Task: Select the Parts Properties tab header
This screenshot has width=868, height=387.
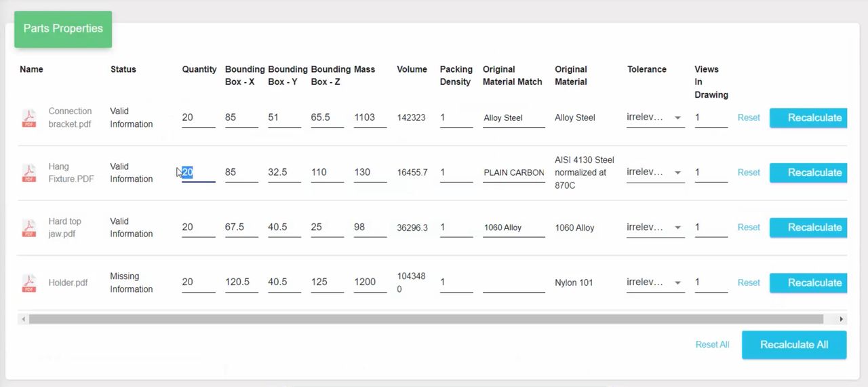Action: (63, 29)
